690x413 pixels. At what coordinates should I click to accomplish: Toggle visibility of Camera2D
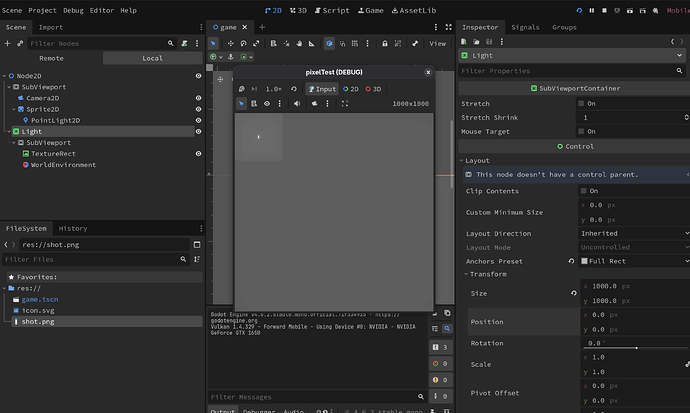198,98
